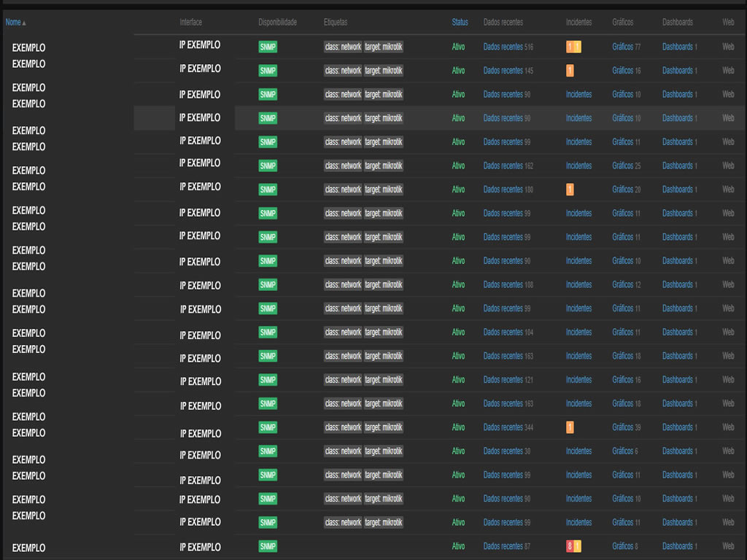Click yellow badge next to red 8 badge
Image resolution: width=747 pixels, height=560 pixels.
coord(578,546)
